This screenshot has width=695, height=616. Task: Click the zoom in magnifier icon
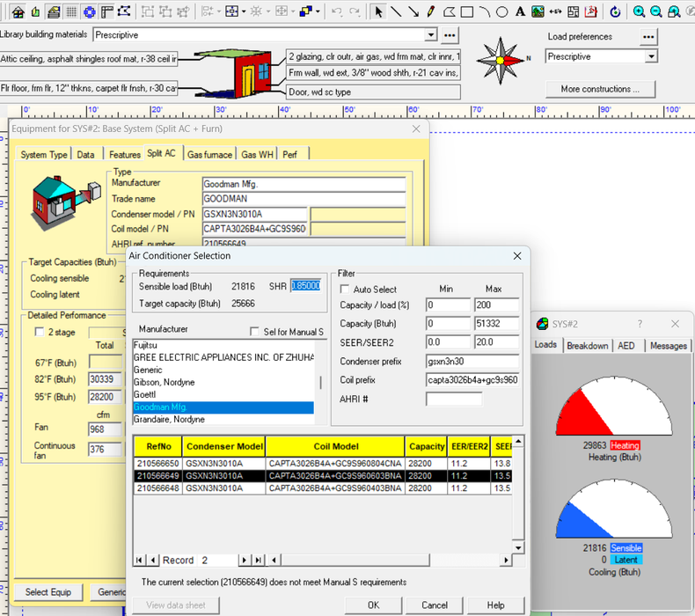[x=639, y=12]
